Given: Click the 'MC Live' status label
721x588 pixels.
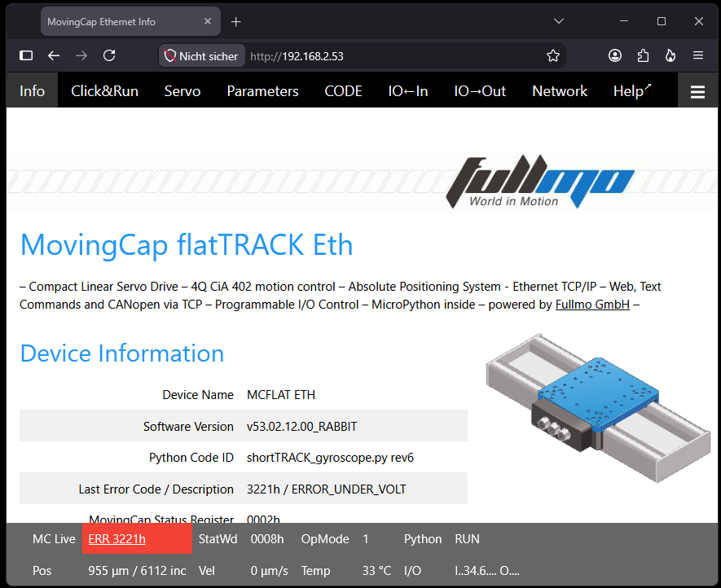Looking at the screenshot, I should tap(54, 539).
